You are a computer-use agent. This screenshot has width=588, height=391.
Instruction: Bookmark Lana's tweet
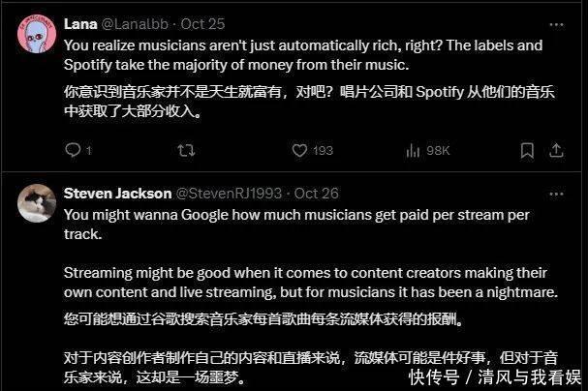tap(527, 151)
